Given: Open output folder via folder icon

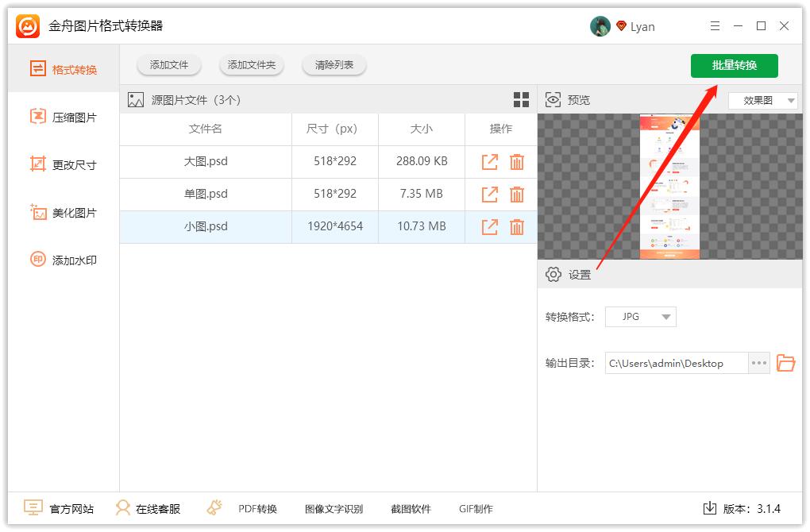Looking at the screenshot, I should [x=786, y=363].
